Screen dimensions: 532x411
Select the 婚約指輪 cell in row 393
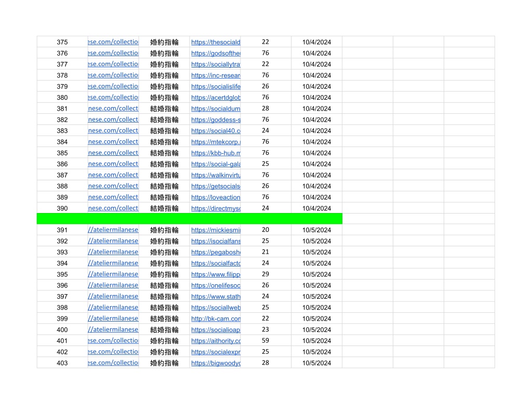164,252
